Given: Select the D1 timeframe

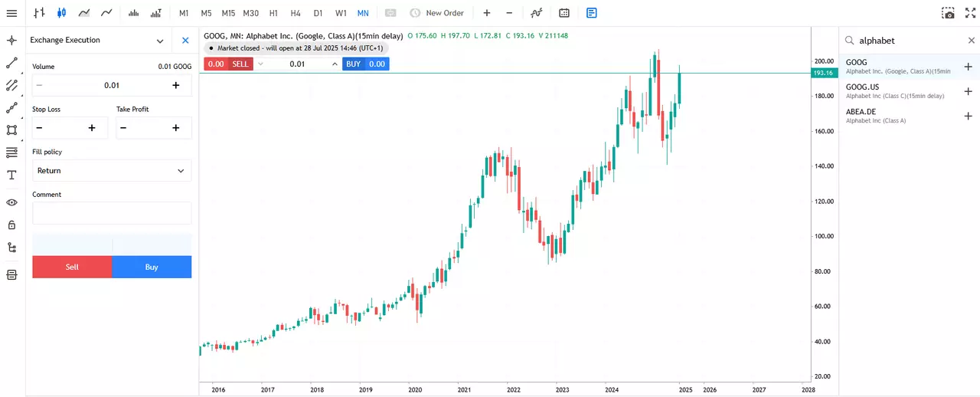Looking at the screenshot, I should click(x=318, y=13).
